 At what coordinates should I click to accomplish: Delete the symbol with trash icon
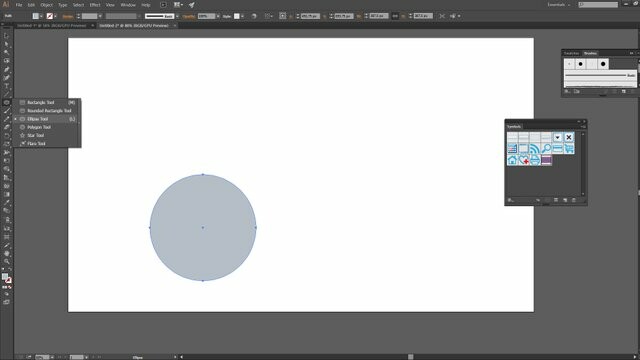click(574, 200)
